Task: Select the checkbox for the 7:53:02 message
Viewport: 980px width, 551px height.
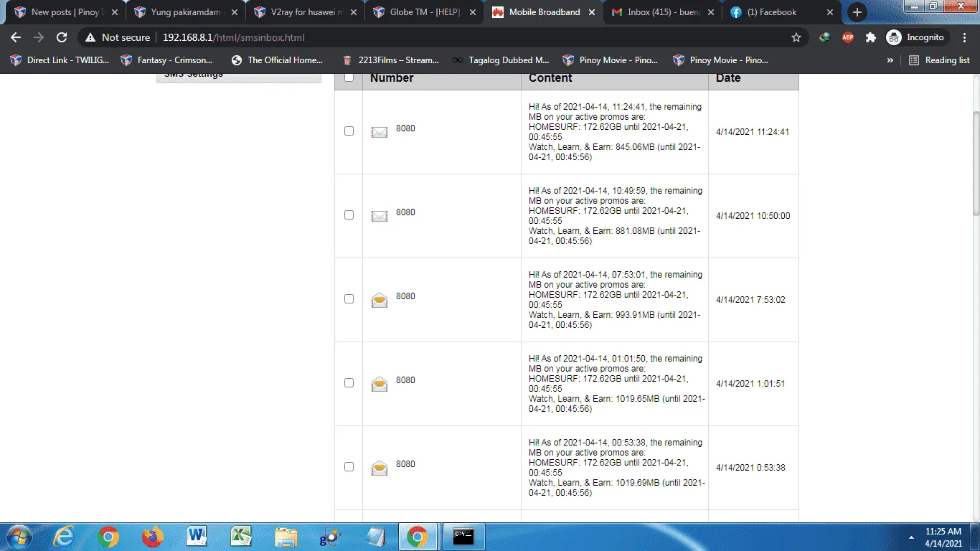Action: pyautogui.click(x=349, y=298)
